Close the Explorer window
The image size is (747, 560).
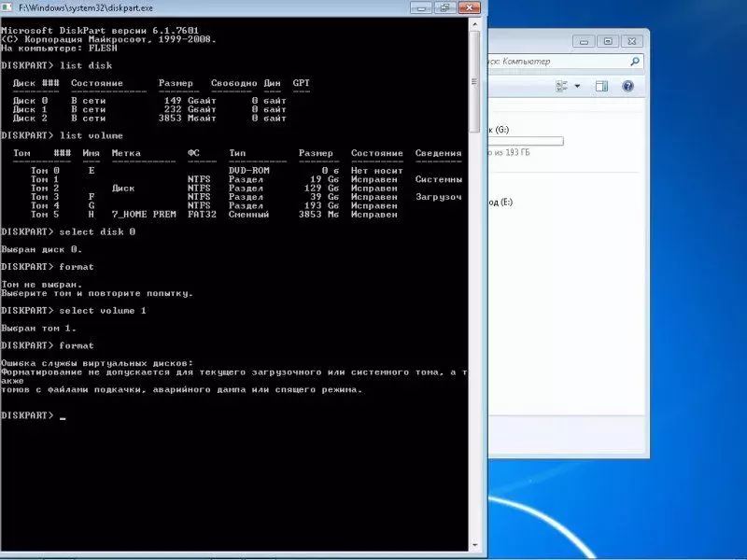[x=632, y=41]
